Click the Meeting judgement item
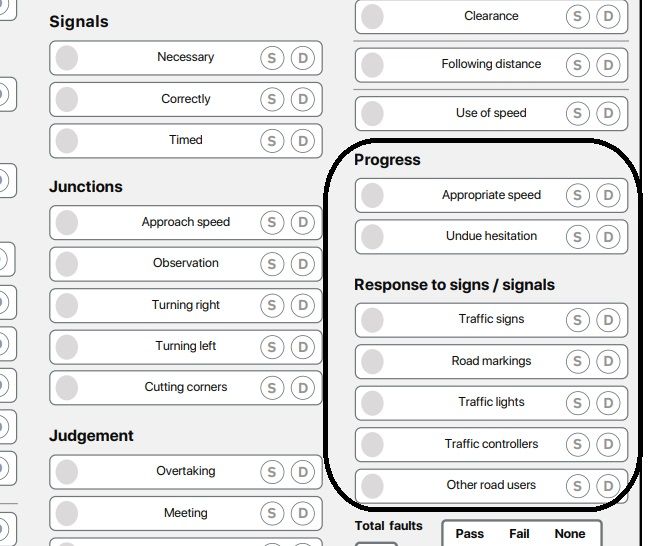The width and height of the screenshot is (656, 546). (x=186, y=514)
